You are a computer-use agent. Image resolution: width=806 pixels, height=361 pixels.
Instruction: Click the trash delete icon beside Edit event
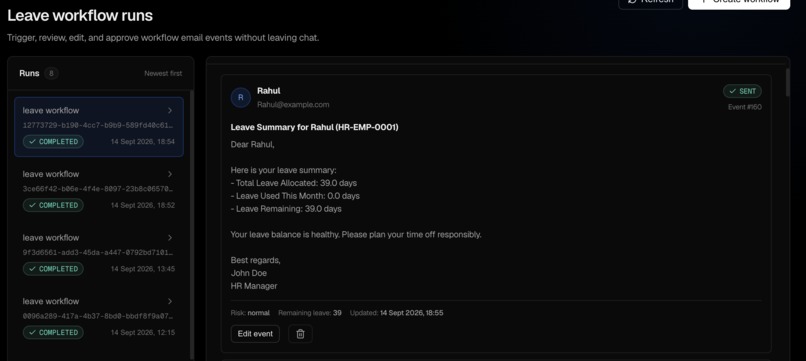(x=300, y=334)
